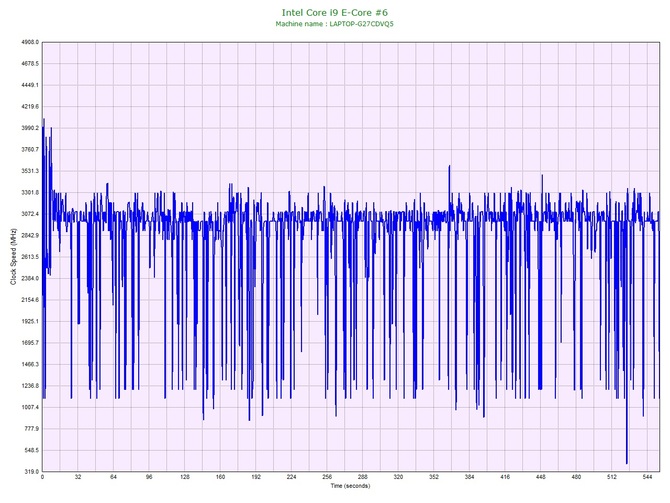The height and width of the screenshot is (503, 670).
Task: Click the 416 seconds x-axis tick label
Action: coord(505,477)
